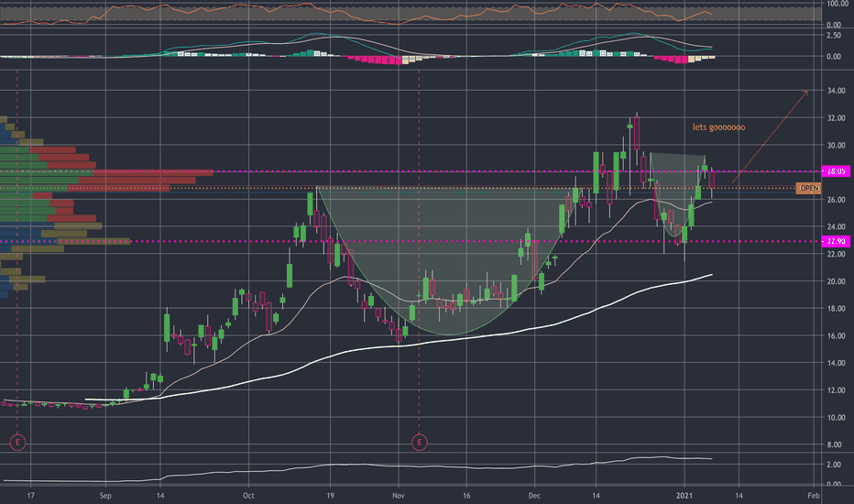854x504 pixels.
Task: Select the magenta 22.90 price label
Action: tap(836, 241)
